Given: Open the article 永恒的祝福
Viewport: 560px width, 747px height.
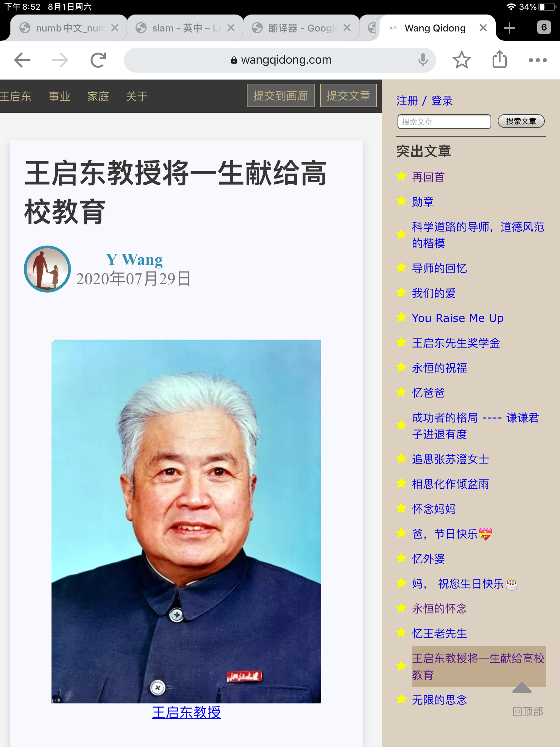Looking at the screenshot, I should (439, 368).
